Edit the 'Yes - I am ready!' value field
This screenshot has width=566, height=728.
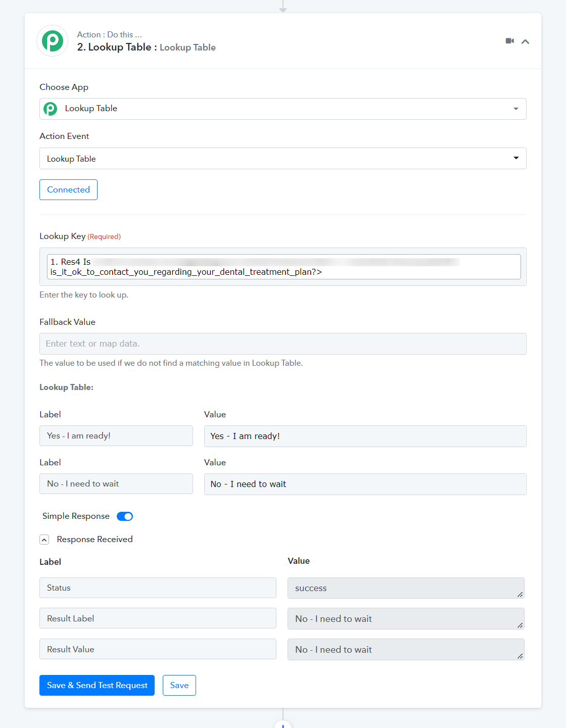365,436
